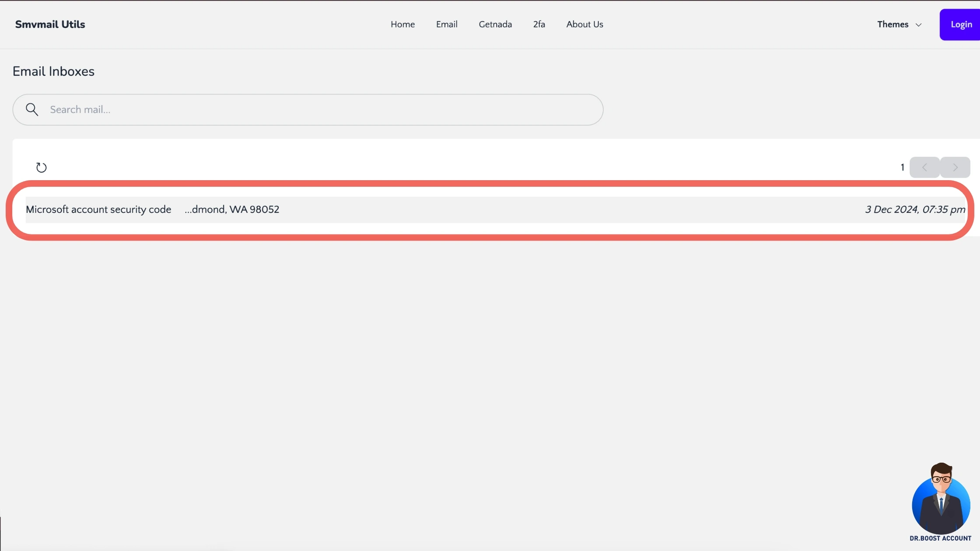Image resolution: width=980 pixels, height=551 pixels.
Task: Open the Email menu item
Action: click(x=447, y=24)
